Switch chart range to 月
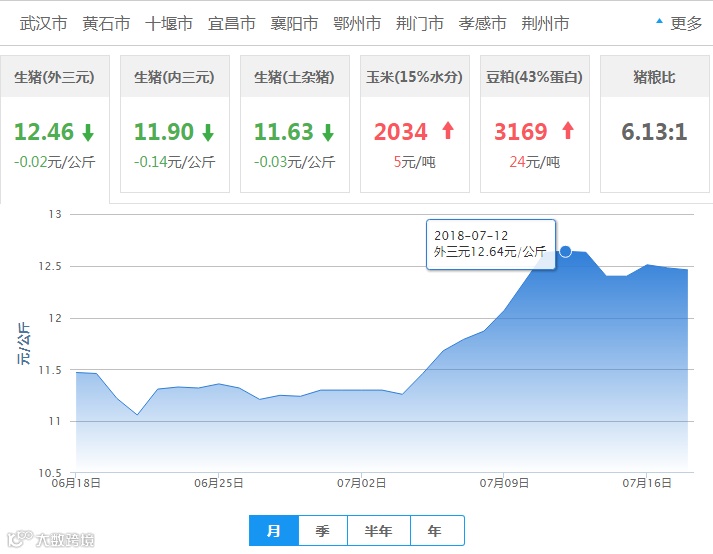The width and height of the screenshot is (713, 554). tap(274, 530)
